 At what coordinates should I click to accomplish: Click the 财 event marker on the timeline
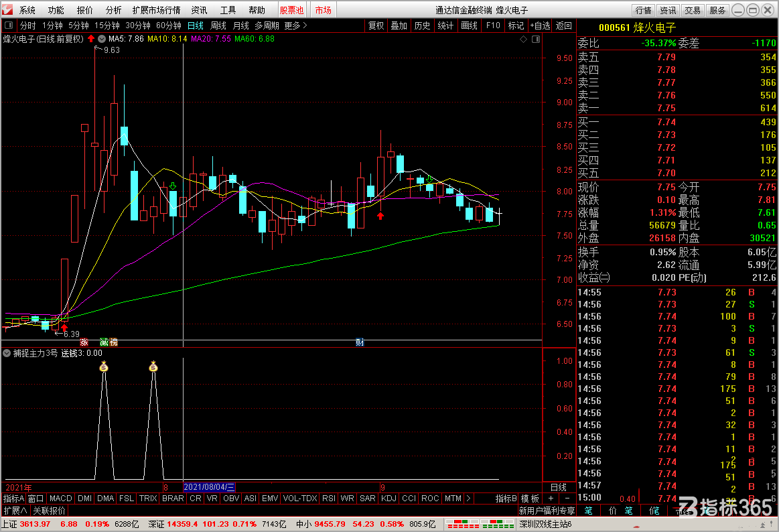click(360, 342)
